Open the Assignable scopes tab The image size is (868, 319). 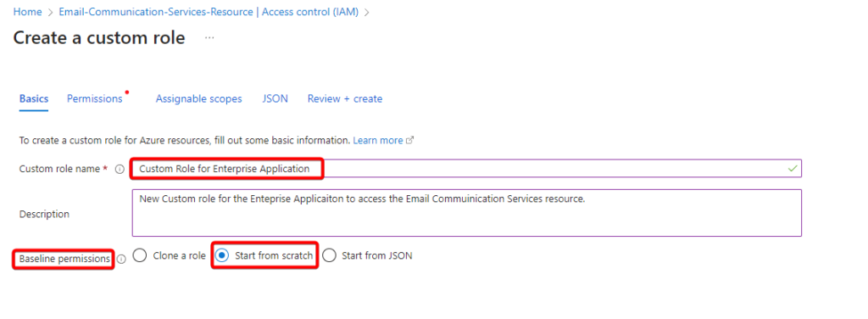[198, 98]
